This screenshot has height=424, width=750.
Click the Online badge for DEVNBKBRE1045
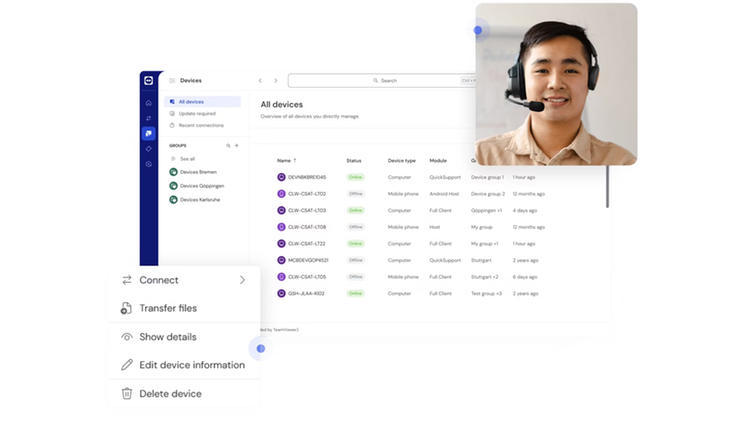pyautogui.click(x=355, y=177)
